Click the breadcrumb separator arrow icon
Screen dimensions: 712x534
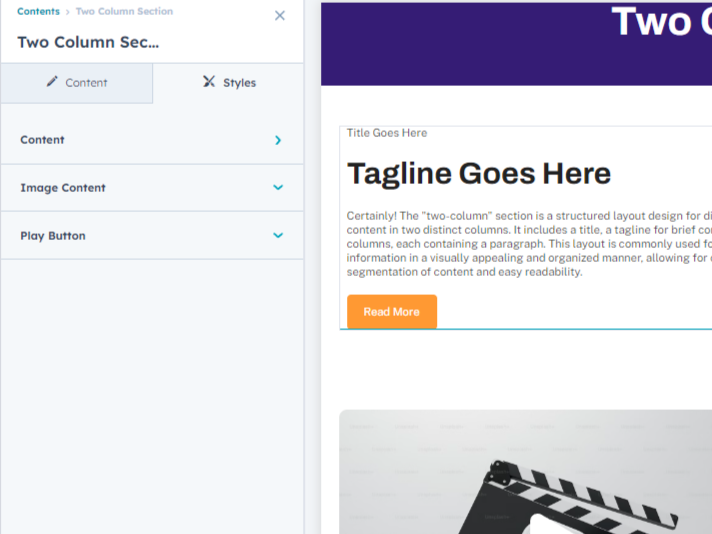(68, 12)
